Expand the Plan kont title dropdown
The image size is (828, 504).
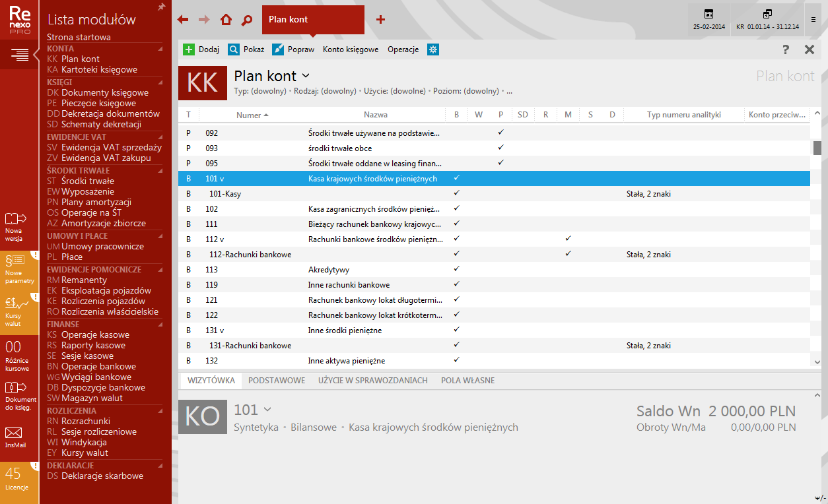tap(306, 76)
